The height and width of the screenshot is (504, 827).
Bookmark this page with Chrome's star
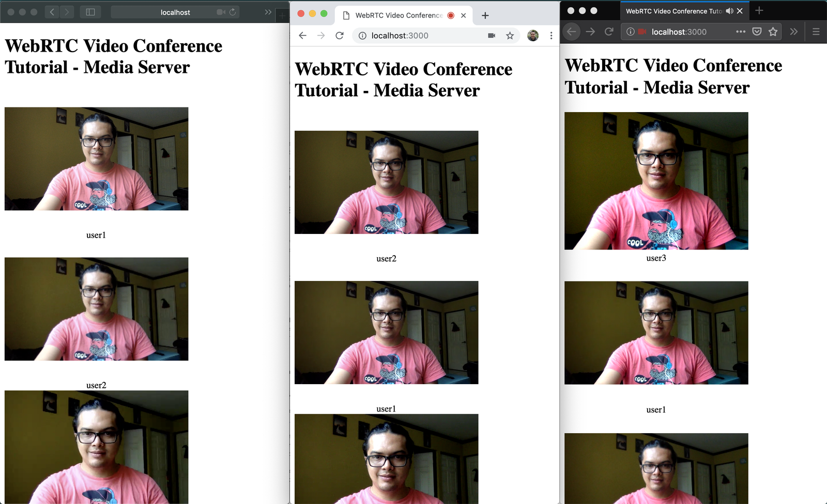pyautogui.click(x=510, y=36)
